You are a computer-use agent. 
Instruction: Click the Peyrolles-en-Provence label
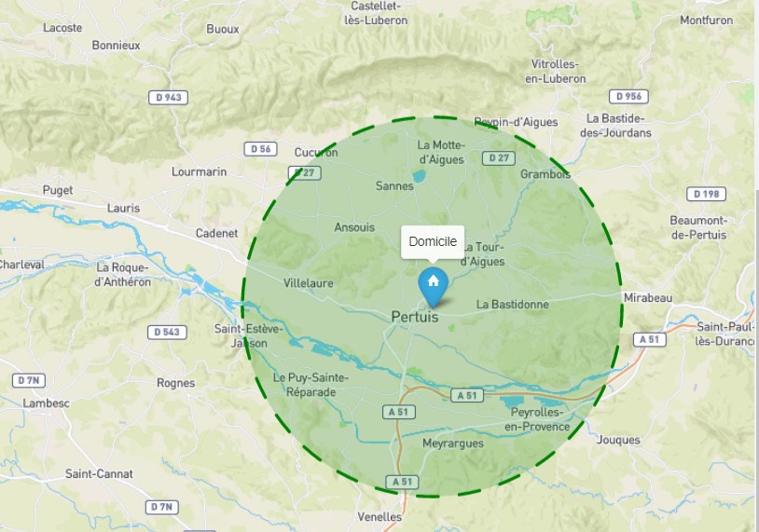click(537, 419)
